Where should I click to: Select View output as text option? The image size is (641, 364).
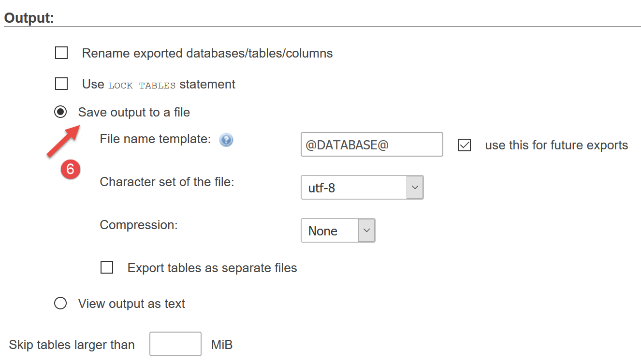[60, 304]
